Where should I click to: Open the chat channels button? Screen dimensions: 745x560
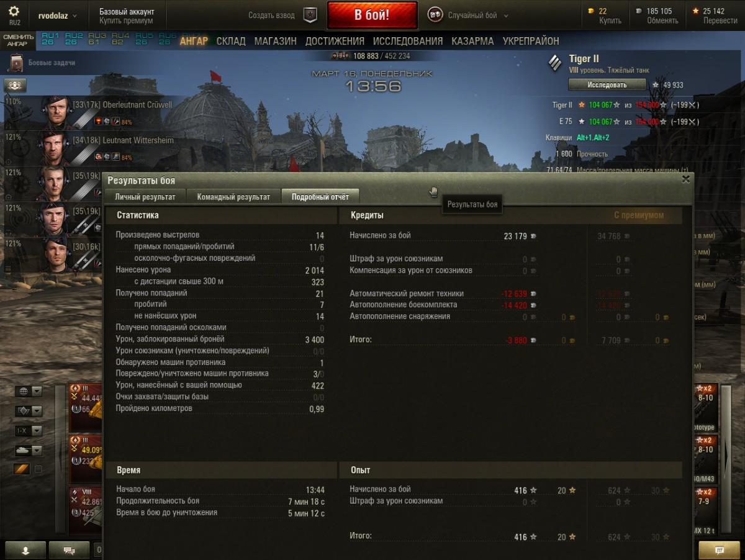69,550
